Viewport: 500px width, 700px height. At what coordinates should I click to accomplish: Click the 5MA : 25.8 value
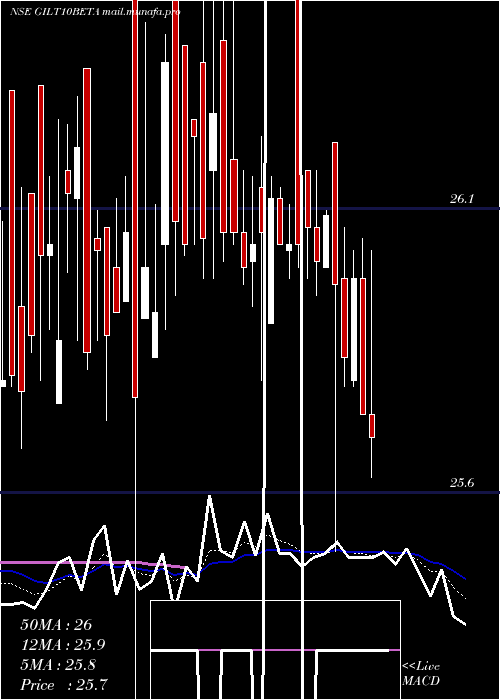coord(58,665)
